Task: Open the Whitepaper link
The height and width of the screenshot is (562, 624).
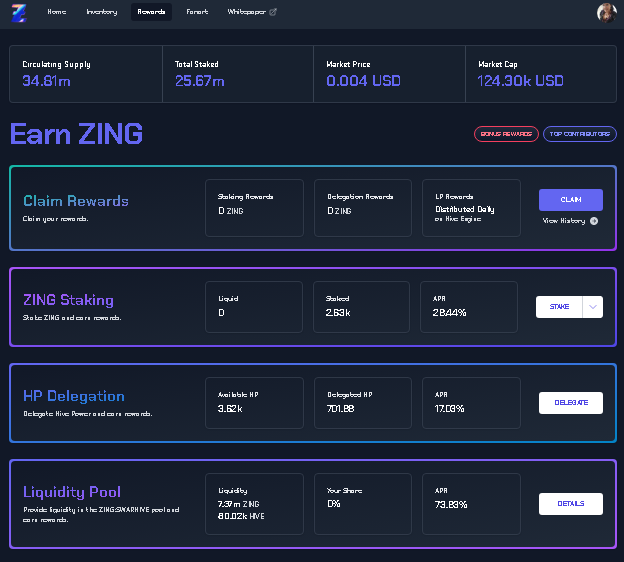Action: click(252, 12)
